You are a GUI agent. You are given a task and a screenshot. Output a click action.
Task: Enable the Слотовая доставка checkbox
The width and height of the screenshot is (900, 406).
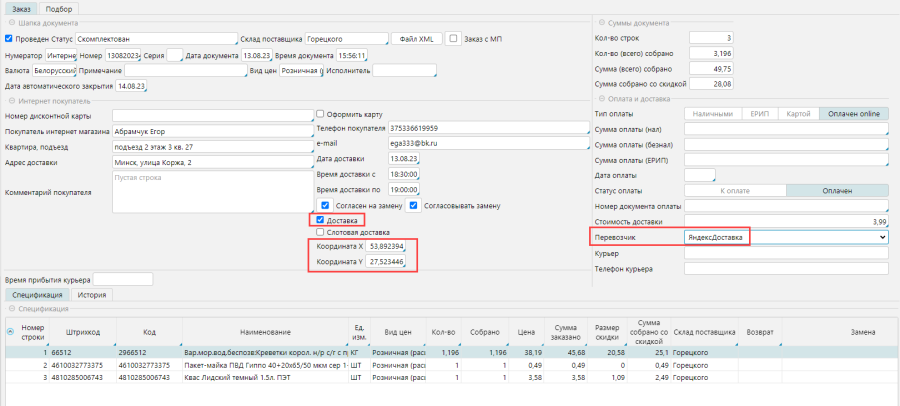320,232
